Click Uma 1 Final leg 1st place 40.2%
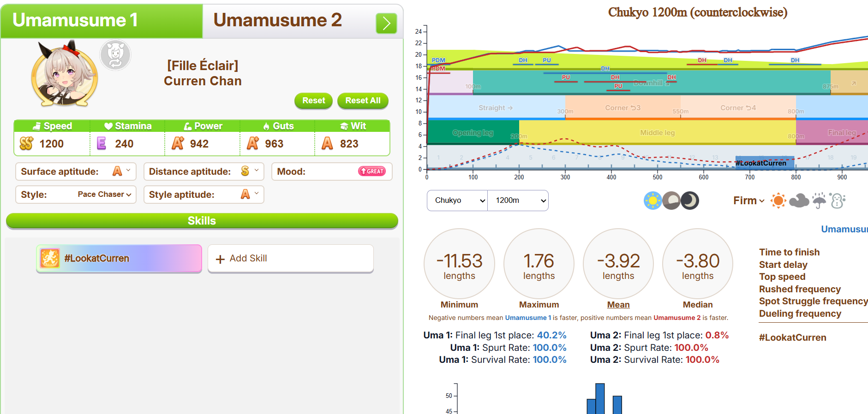 pyautogui.click(x=495, y=335)
